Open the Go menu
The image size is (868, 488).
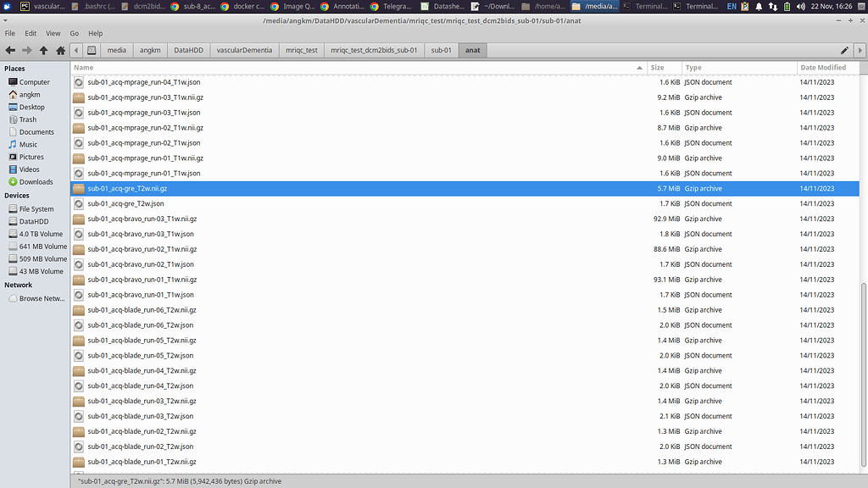coord(75,33)
